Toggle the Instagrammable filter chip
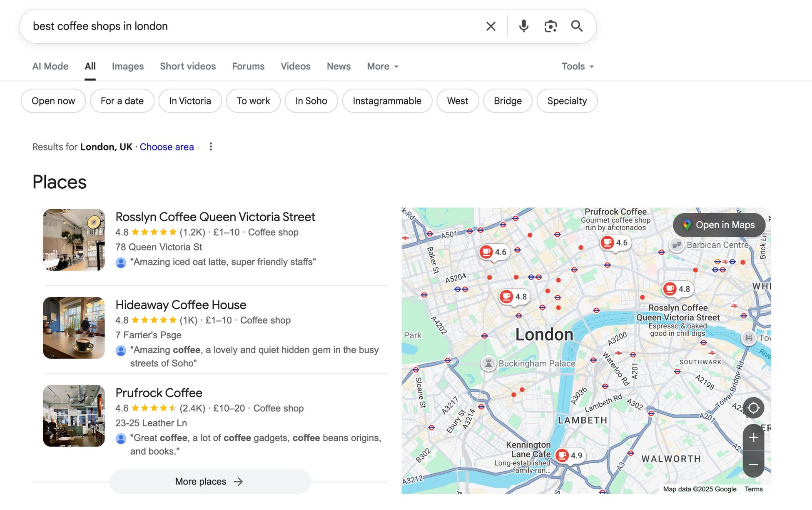This screenshot has height=510, width=812. [387, 100]
